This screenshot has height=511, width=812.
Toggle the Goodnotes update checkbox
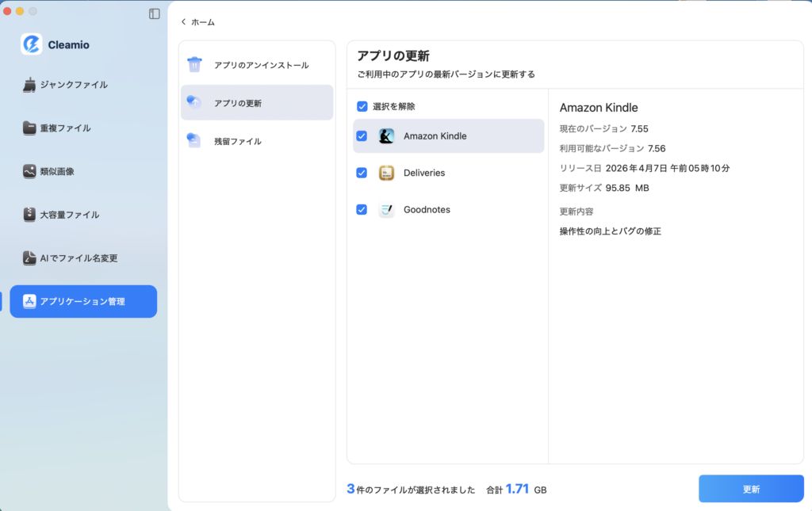tap(362, 209)
